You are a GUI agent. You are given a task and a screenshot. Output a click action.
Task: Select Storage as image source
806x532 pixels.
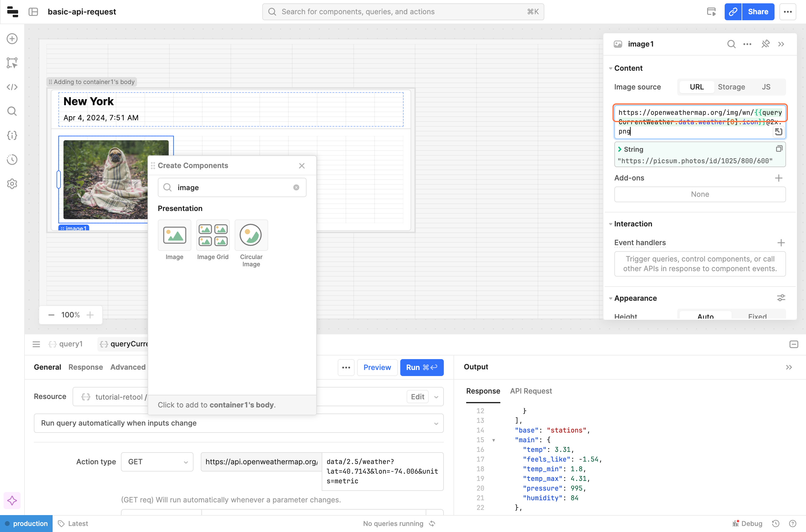(x=731, y=87)
